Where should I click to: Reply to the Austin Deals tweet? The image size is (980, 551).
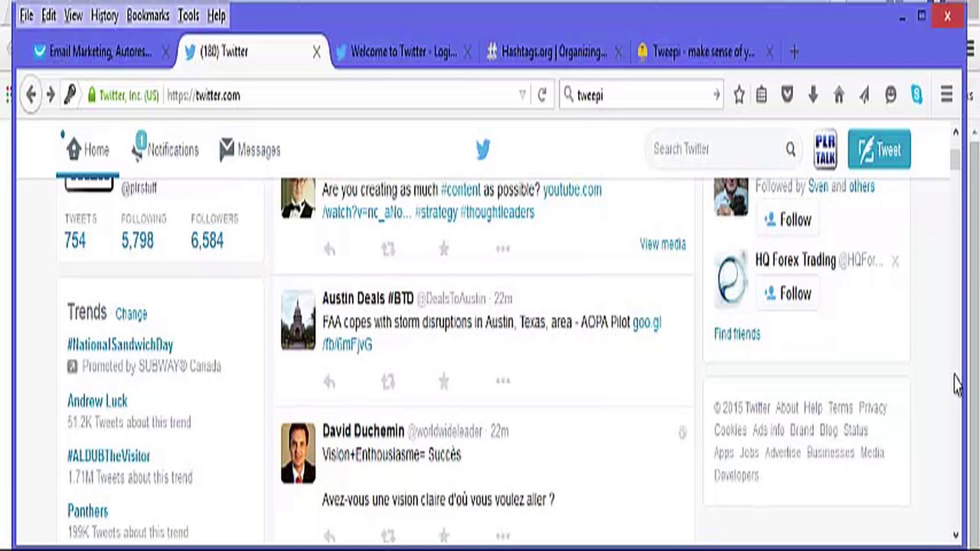click(x=329, y=381)
